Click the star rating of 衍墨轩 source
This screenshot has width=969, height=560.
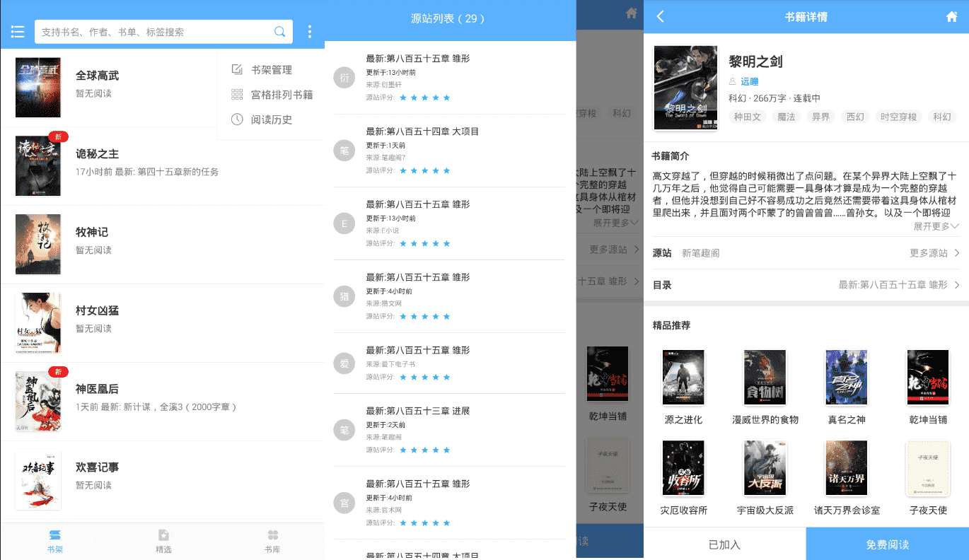425,98
